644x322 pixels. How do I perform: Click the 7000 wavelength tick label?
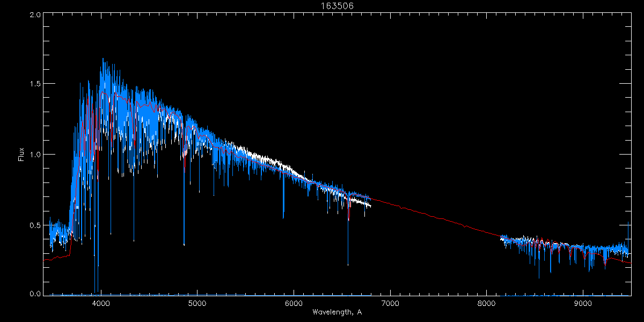pyautogui.click(x=390, y=303)
